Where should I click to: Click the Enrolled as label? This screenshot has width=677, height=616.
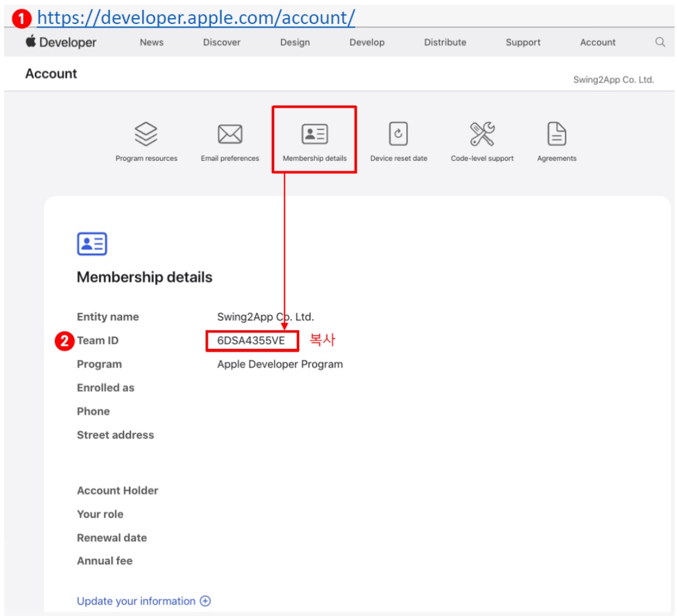(x=105, y=388)
